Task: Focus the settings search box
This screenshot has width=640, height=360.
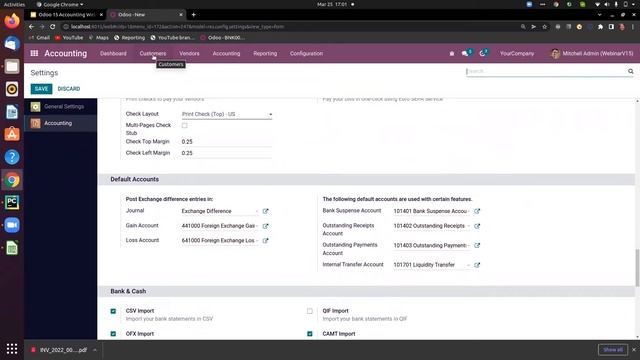Action: pos(546,71)
